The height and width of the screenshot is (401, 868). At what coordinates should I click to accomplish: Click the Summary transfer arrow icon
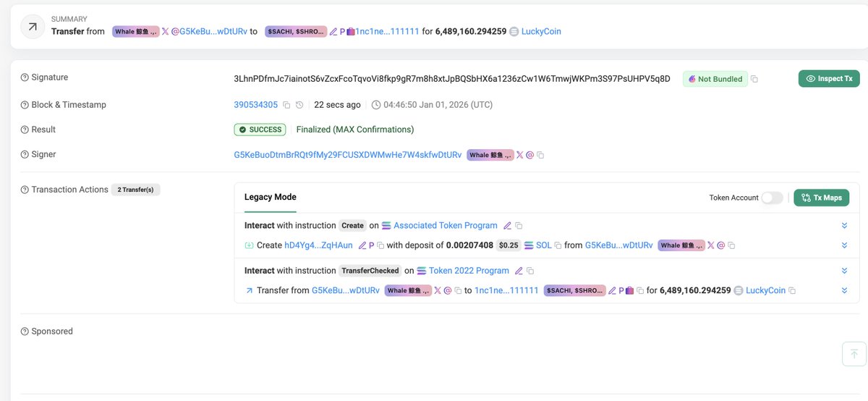pyautogui.click(x=33, y=27)
